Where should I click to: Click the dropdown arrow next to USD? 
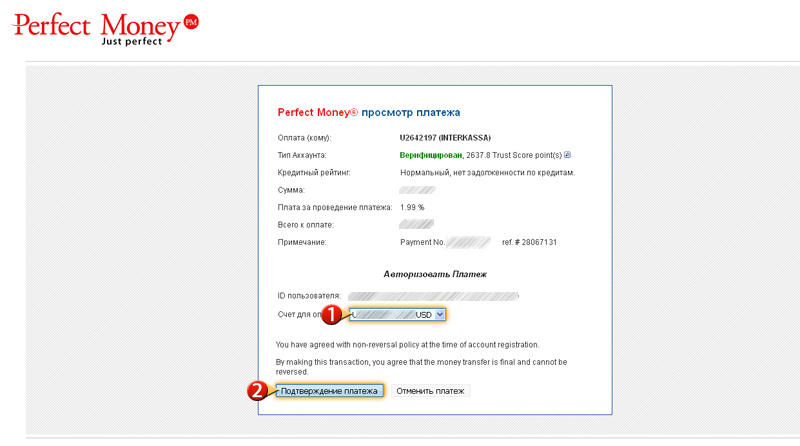pyautogui.click(x=440, y=315)
